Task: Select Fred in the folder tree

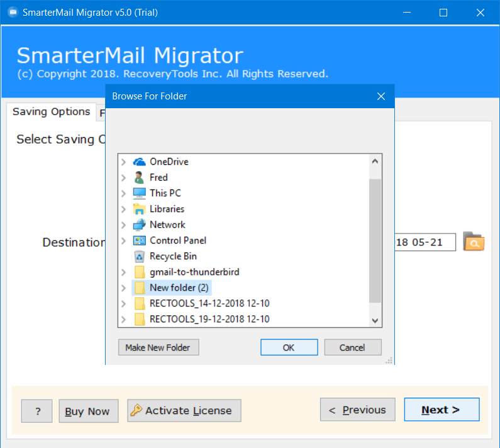Action: coord(158,177)
